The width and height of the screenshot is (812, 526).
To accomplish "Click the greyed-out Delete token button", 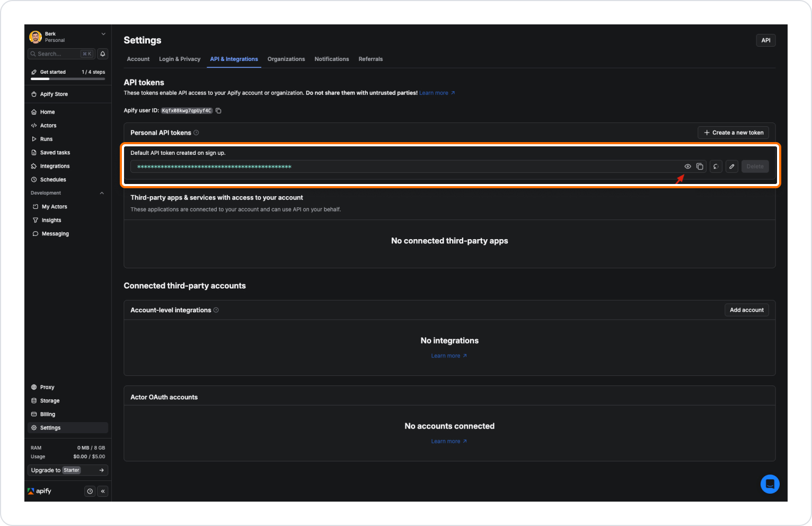I will pos(755,166).
